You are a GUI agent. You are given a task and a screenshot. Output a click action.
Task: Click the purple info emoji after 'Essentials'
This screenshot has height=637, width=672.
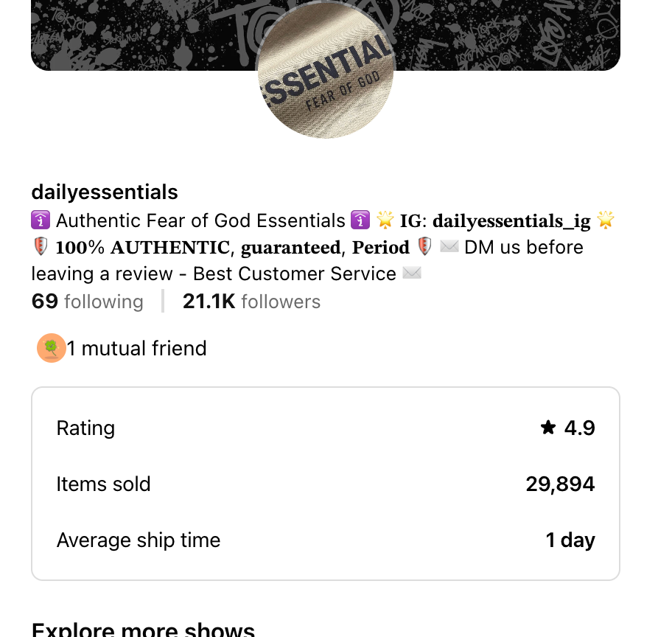360,220
